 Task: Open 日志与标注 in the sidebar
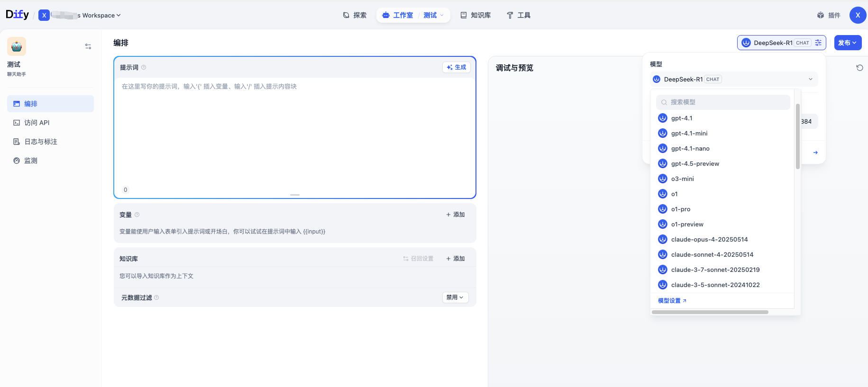tap(50, 142)
